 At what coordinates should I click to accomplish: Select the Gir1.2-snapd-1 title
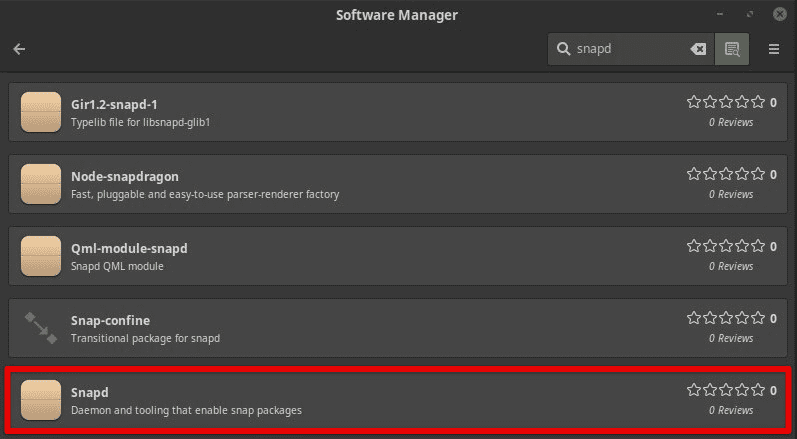tap(114, 105)
